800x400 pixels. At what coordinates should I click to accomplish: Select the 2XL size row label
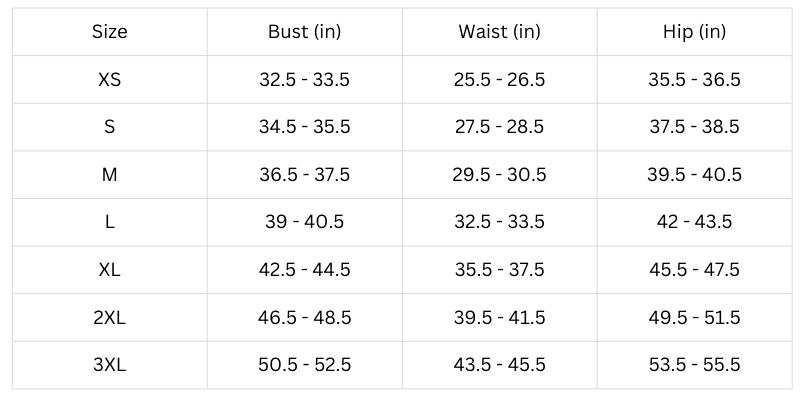pos(110,318)
